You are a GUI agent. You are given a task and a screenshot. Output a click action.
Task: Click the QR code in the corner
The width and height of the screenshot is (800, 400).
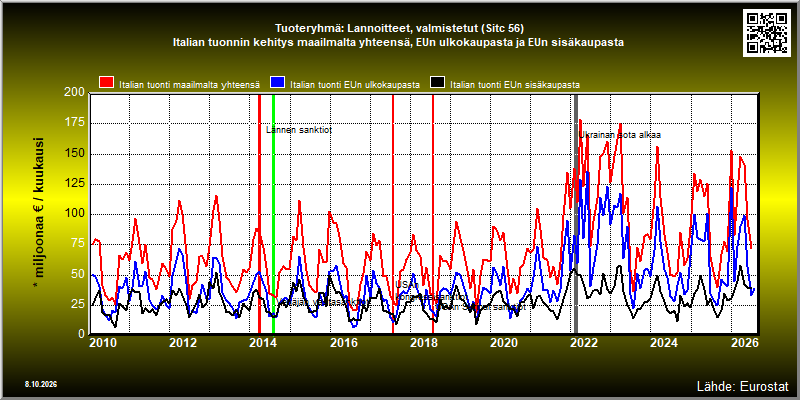[x=767, y=32]
